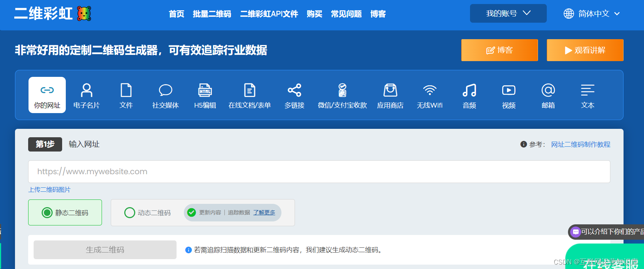The image size is (644, 269).
Task: Select the 文本 text lines icon
Action: pyautogui.click(x=588, y=90)
